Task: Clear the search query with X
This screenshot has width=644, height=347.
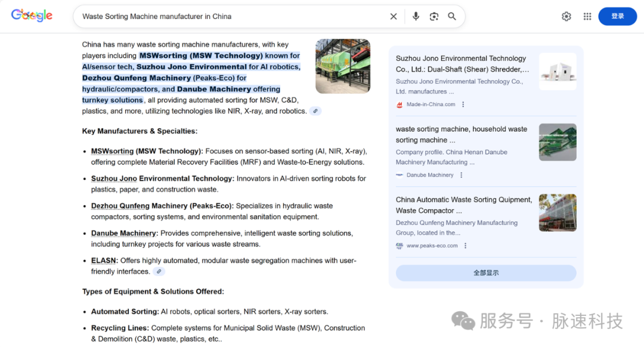Action: coord(393,17)
